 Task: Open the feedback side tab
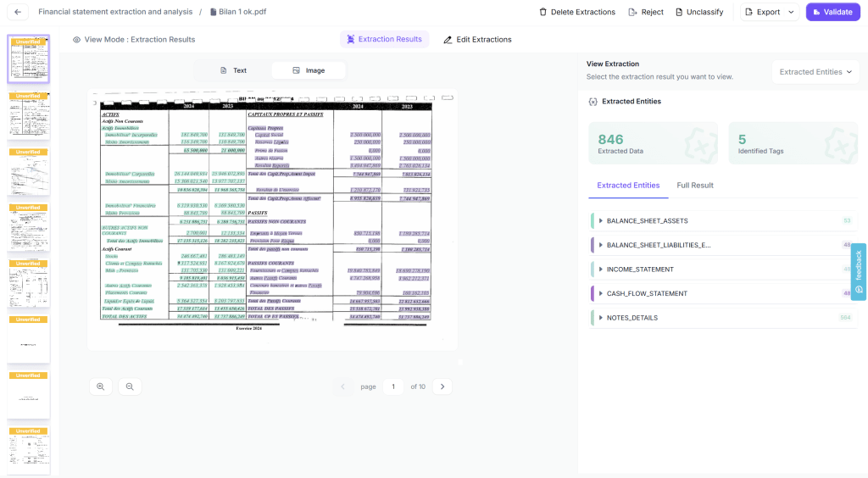858,271
